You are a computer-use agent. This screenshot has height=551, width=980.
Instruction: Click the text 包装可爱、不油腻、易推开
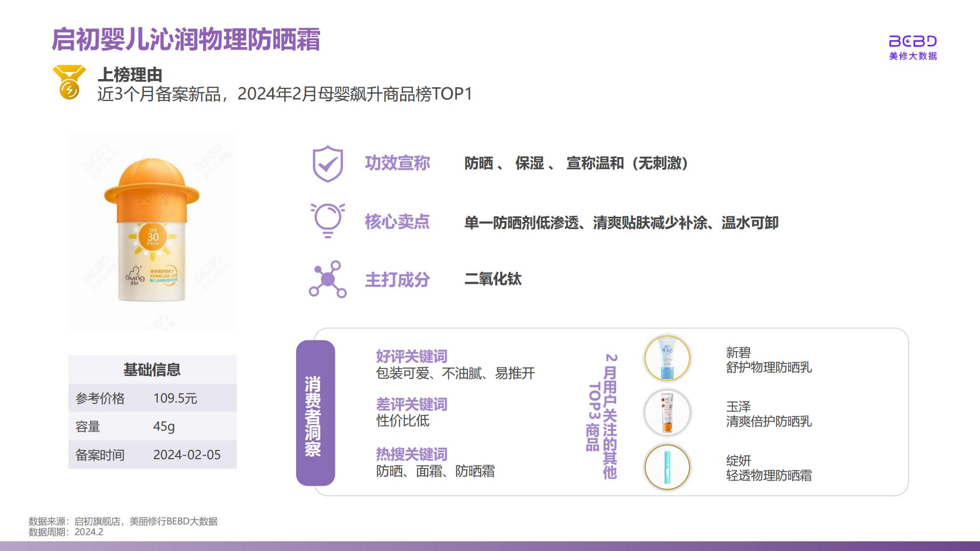[x=455, y=373]
